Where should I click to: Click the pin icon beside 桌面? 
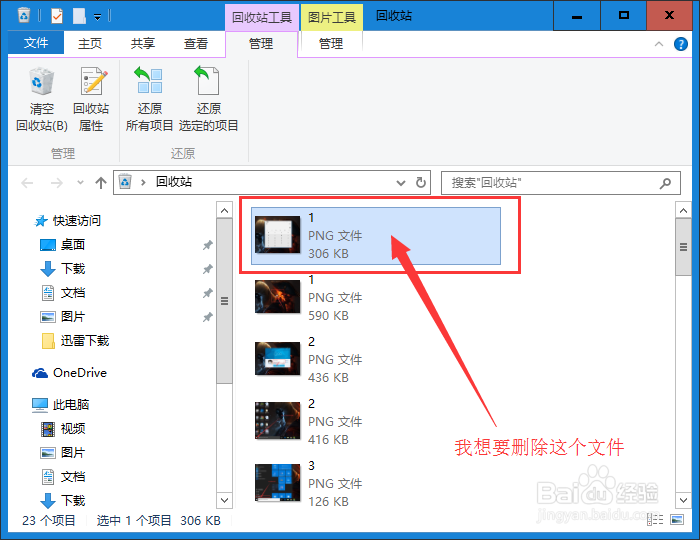[x=208, y=245]
